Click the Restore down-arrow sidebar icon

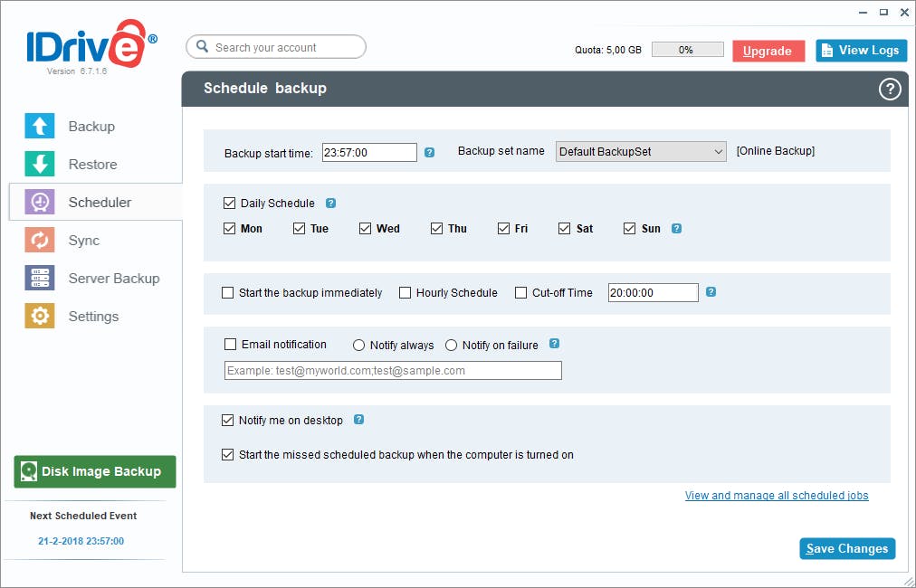40,165
